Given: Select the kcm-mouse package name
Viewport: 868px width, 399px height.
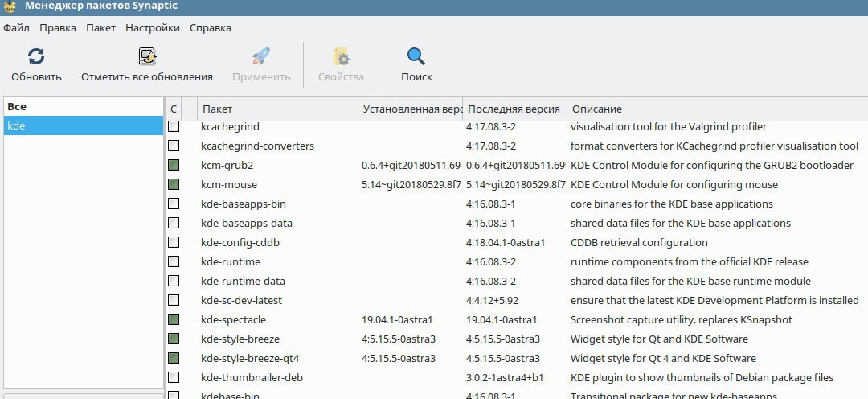Looking at the screenshot, I should 229,185.
